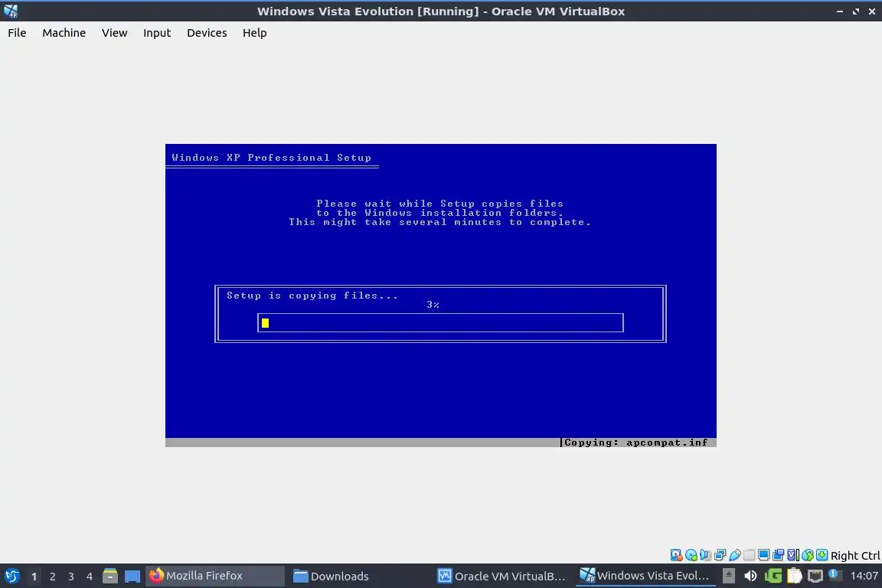The image size is (882, 588).
Task: Click the notification alert tray icon
Action: click(x=835, y=575)
